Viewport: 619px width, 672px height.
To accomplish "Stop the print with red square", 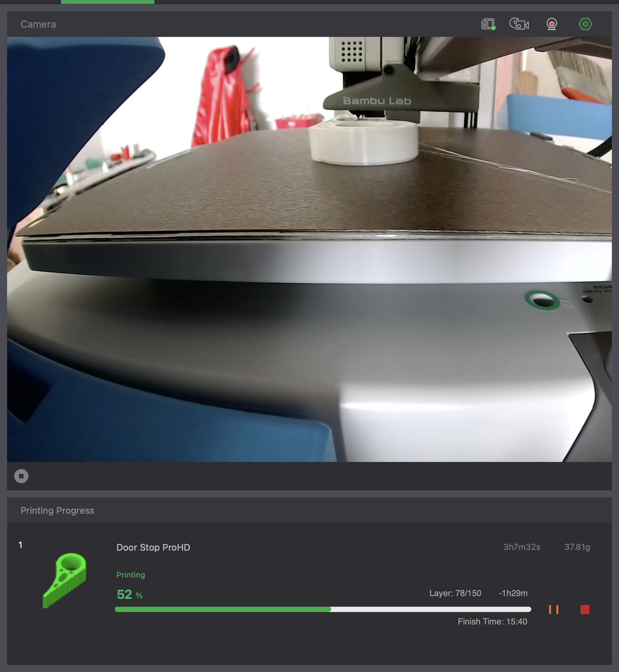I will point(585,610).
